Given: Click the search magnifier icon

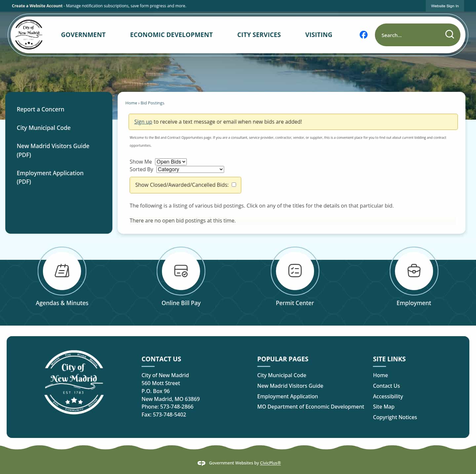Looking at the screenshot, I should (x=450, y=34).
